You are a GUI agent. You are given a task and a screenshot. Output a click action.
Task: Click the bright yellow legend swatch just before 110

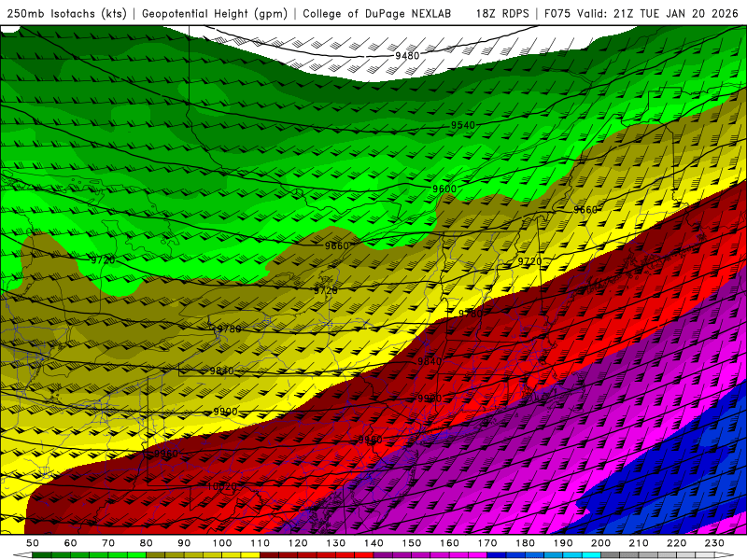click(x=250, y=555)
